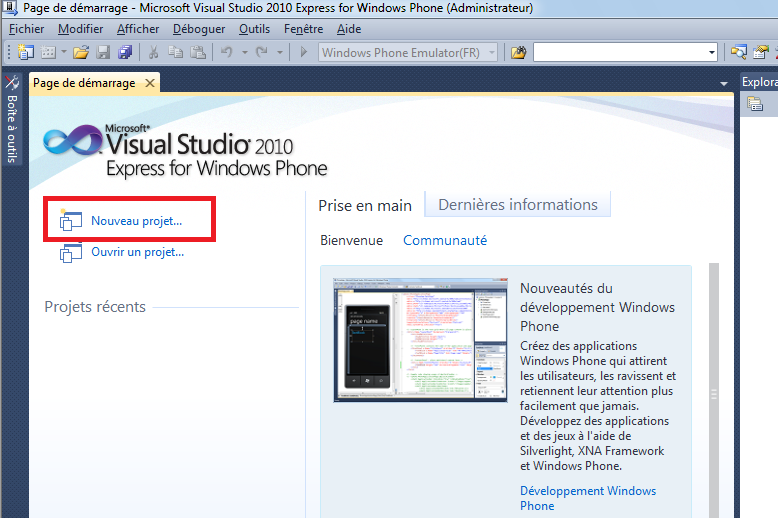The image size is (778, 518).
Task: Click the Copy icon in toolbar
Action: coord(176,52)
